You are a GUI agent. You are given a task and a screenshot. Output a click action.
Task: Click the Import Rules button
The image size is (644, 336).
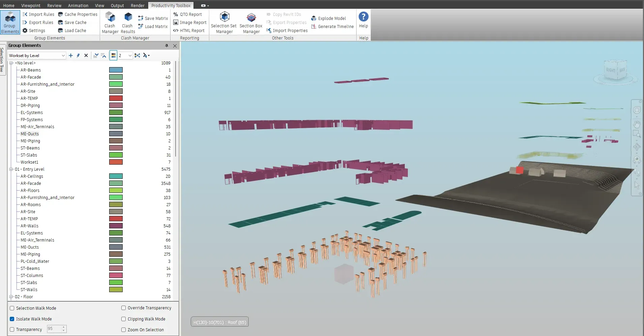pyautogui.click(x=38, y=14)
